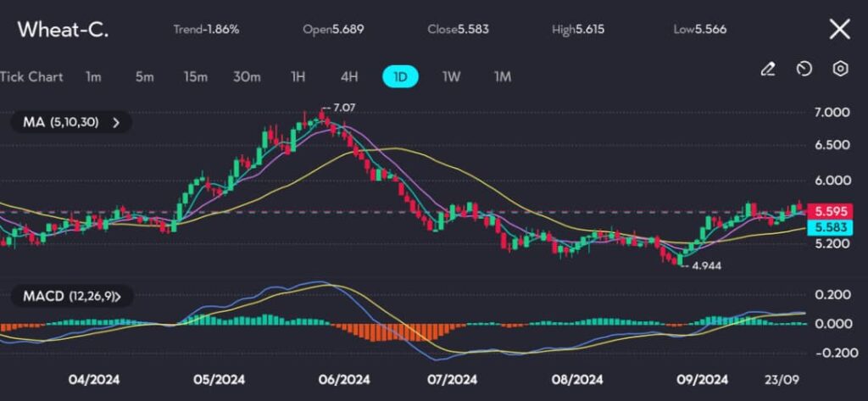Expand the MA (5,10,30) indicator settings
The image size is (868, 401).
[71, 122]
